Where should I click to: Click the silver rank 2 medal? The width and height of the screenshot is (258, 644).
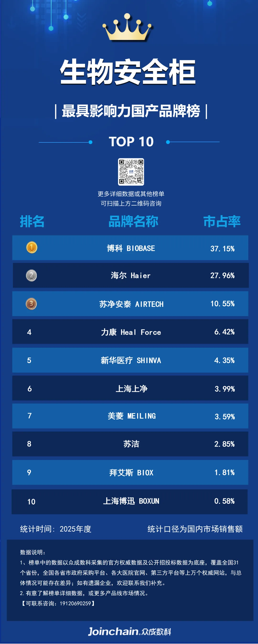(x=31, y=275)
